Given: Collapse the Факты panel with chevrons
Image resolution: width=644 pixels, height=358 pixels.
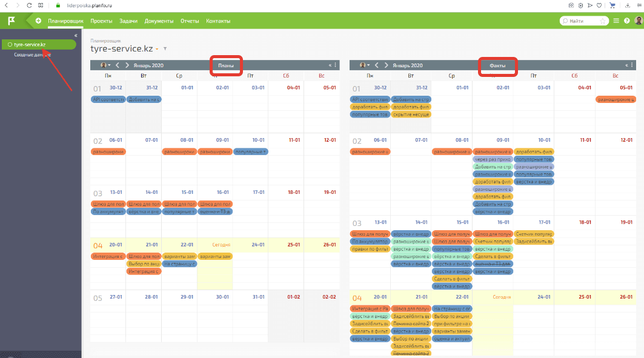Looking at the screenshot, I should tap(626, 65).
